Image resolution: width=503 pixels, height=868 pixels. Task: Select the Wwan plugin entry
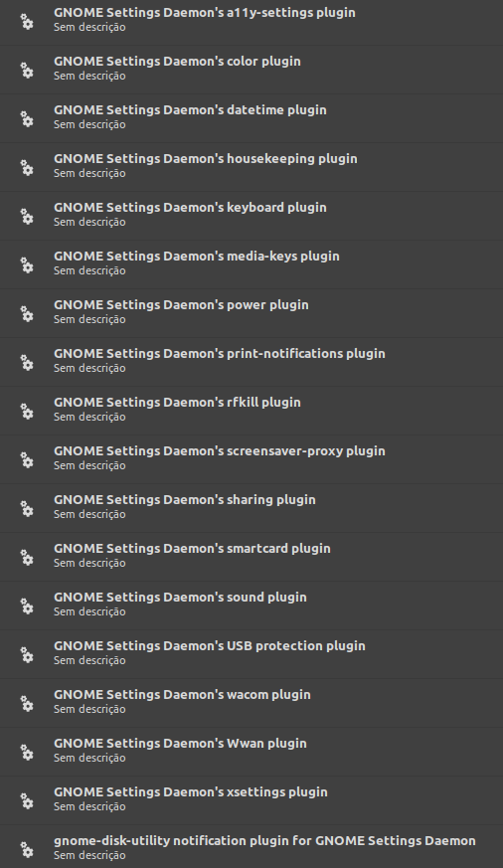(251, 752)
